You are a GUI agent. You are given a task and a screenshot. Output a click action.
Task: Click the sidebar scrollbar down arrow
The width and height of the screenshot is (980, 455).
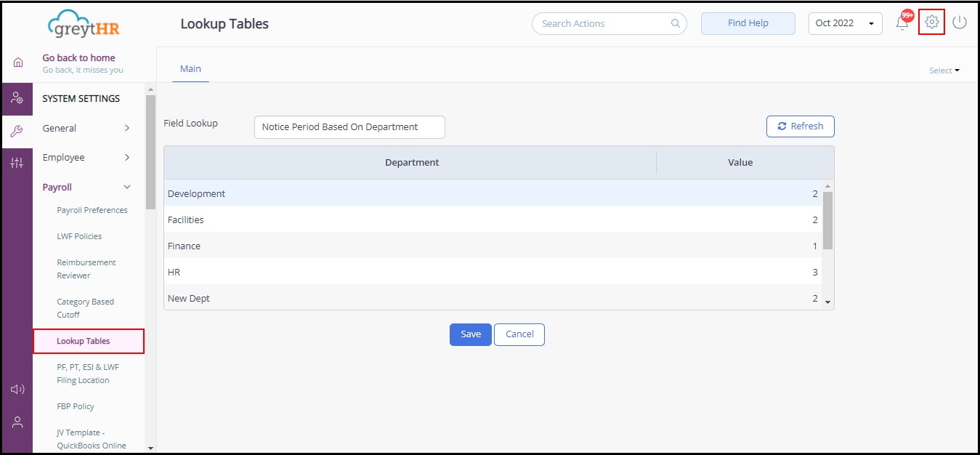point(150,448)
